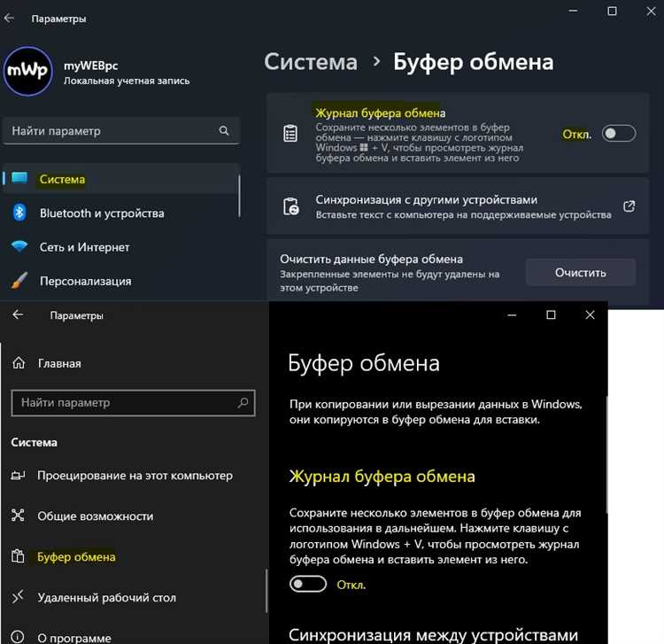Screen dimensions: 664x644
Task: Open Персонализация settings
Action: point(121,281)
